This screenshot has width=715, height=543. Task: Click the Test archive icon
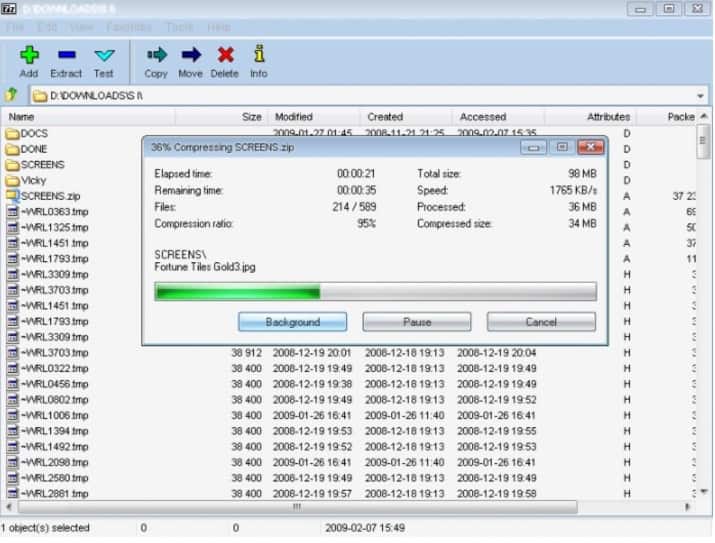click(x=103, y=56)
